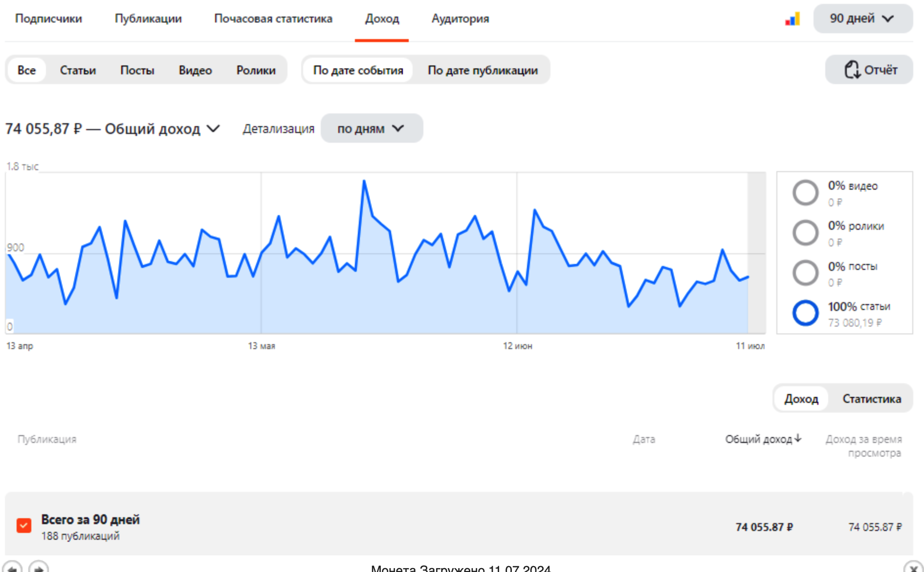Click the colored bar chart icon
The height and width of the screenshot is (572, 924).
pyautogui.click(x=792, y=19)
